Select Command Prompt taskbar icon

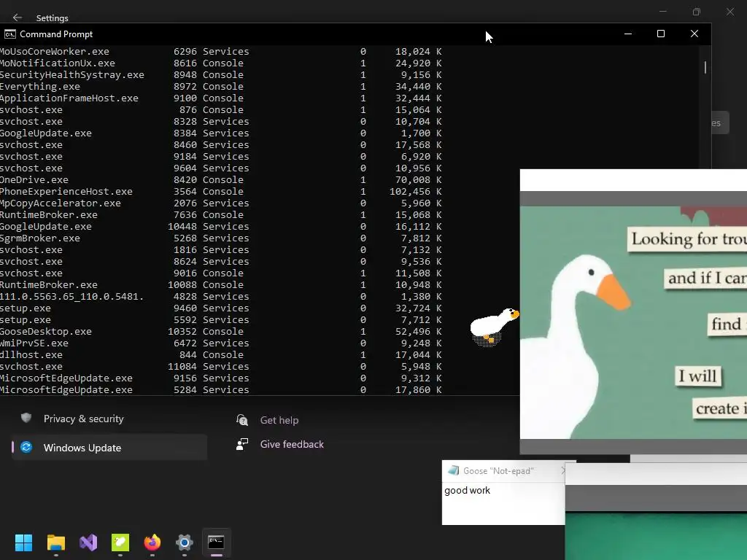[216, 542]
